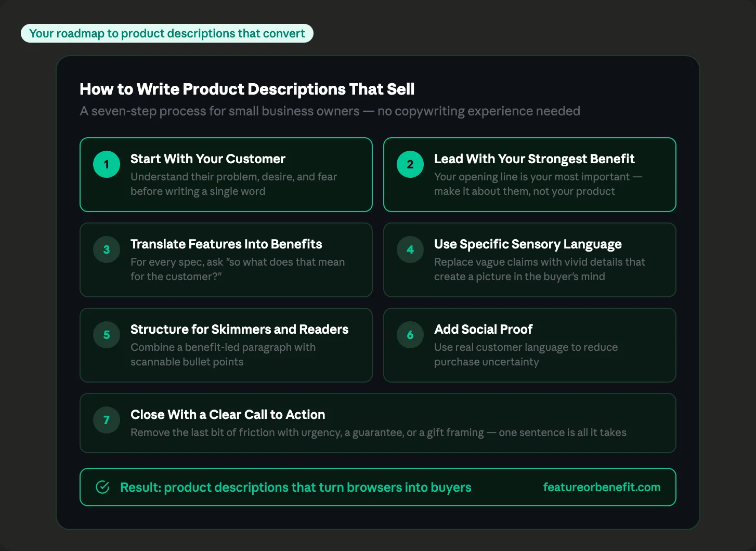
Task: Click the step 7 number circle
Action: (107, 420)
